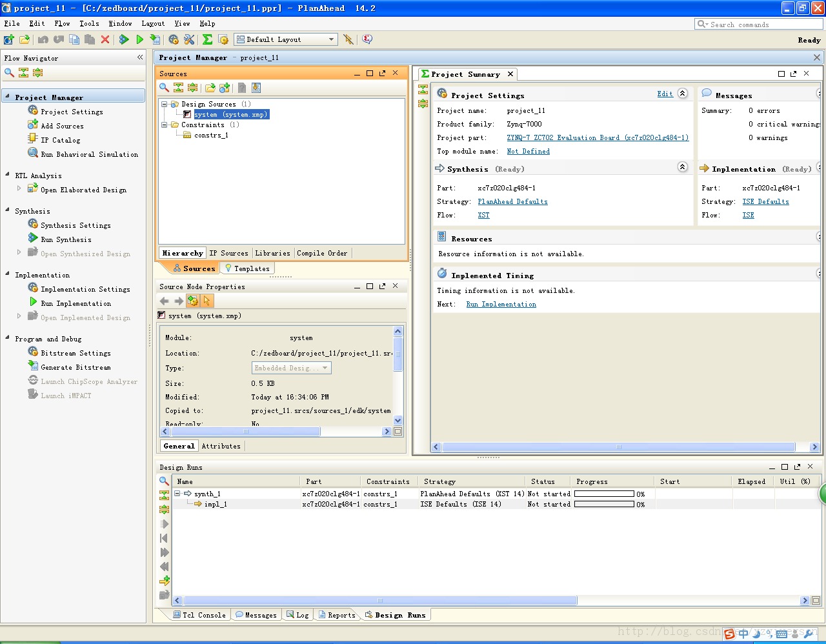This screenshot has width=826, height=644.
Task: Collapse the Constraints tree node
Action: pos(165,125)
